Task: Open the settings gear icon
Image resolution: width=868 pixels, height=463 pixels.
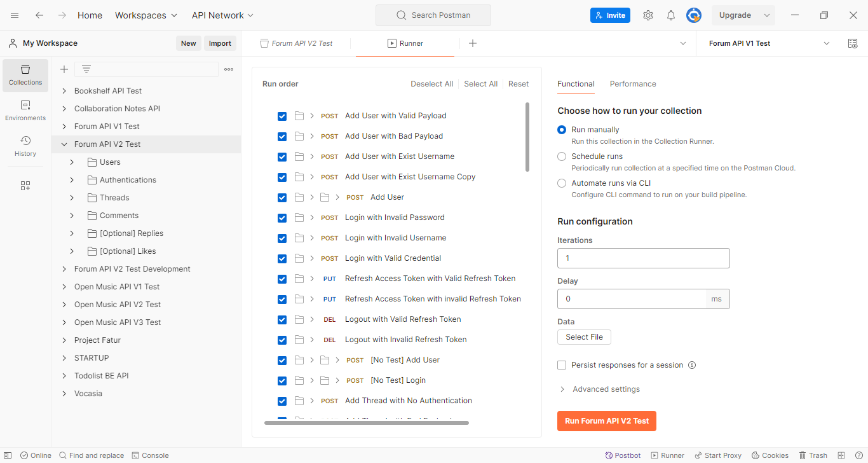Action: tap(648, 15)
